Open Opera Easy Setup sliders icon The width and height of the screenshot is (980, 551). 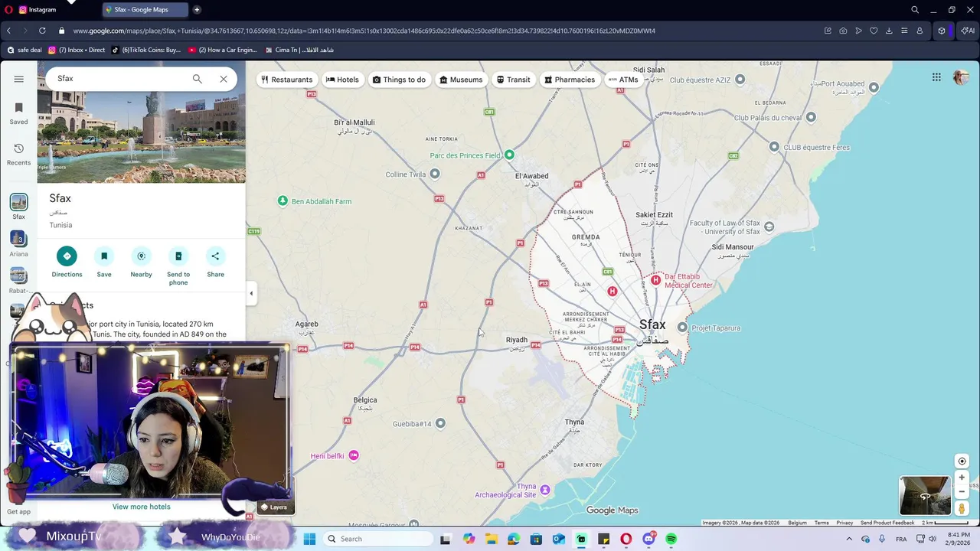click(x=904, y=31)
